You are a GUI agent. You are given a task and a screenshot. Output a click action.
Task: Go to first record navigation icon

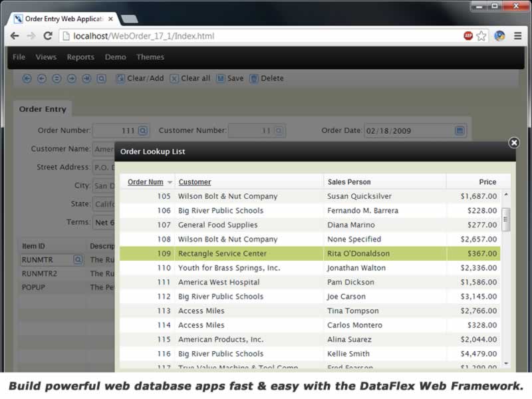coord(27,78)
